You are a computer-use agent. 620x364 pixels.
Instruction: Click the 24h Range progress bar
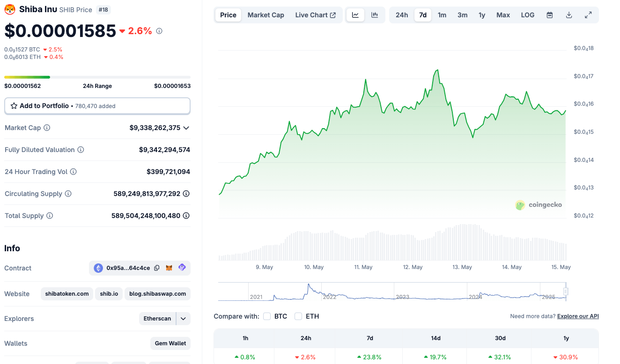click(x=97, y=77)
